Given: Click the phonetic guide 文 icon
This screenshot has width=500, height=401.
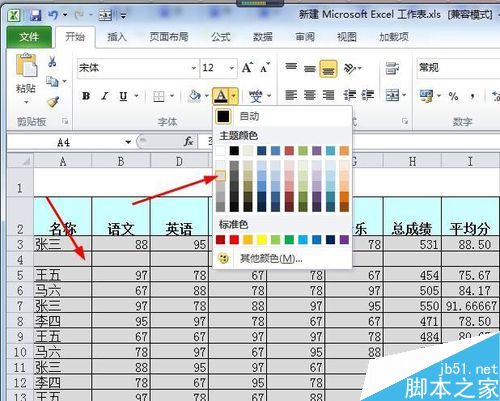Looking at the screenshot, I should [256, 96].
